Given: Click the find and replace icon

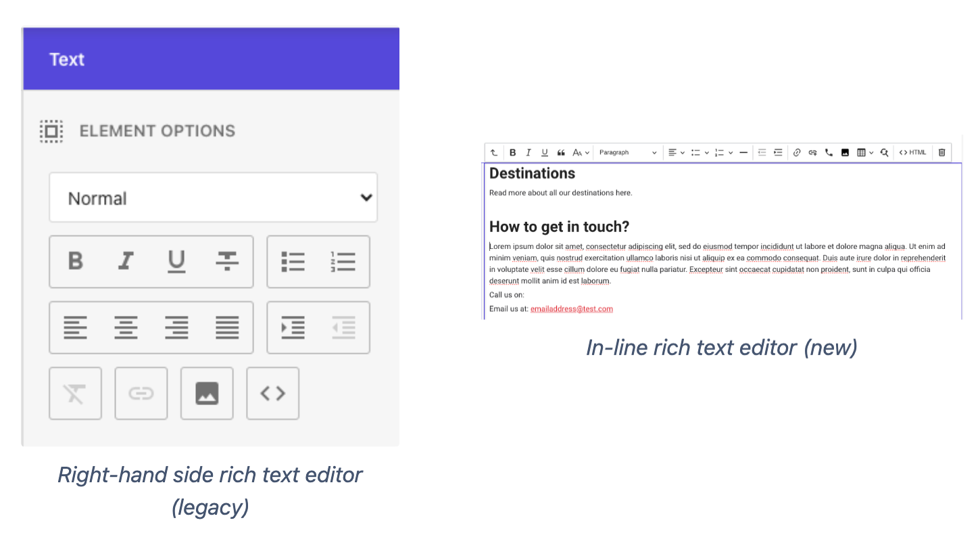Looking at the screenshot, I should click(884, 152).
